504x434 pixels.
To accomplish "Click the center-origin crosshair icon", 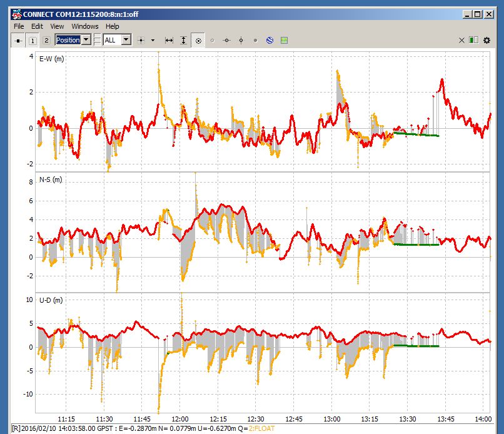I will (141, 41).
